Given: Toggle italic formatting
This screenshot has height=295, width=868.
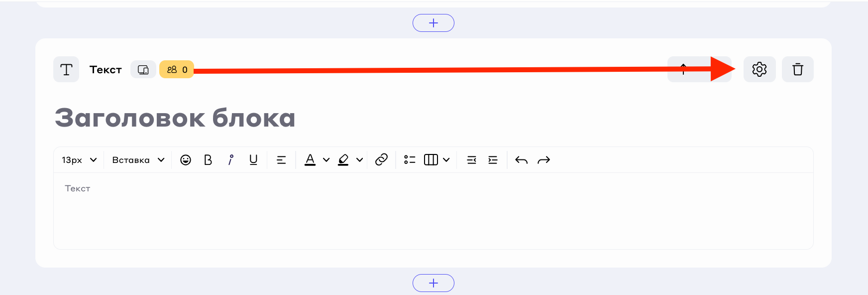Looking at the screenshot, I should coord(230,160).
